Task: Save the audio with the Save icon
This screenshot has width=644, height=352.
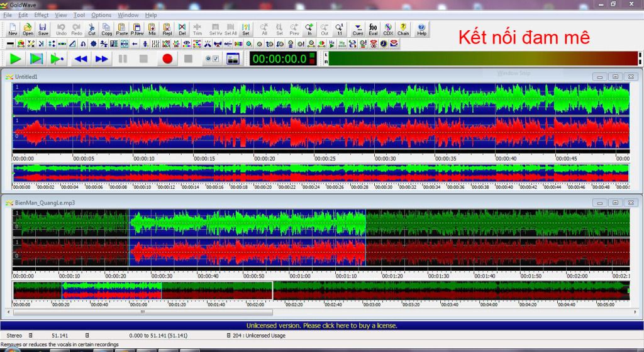Action: (x=43, y=29)
